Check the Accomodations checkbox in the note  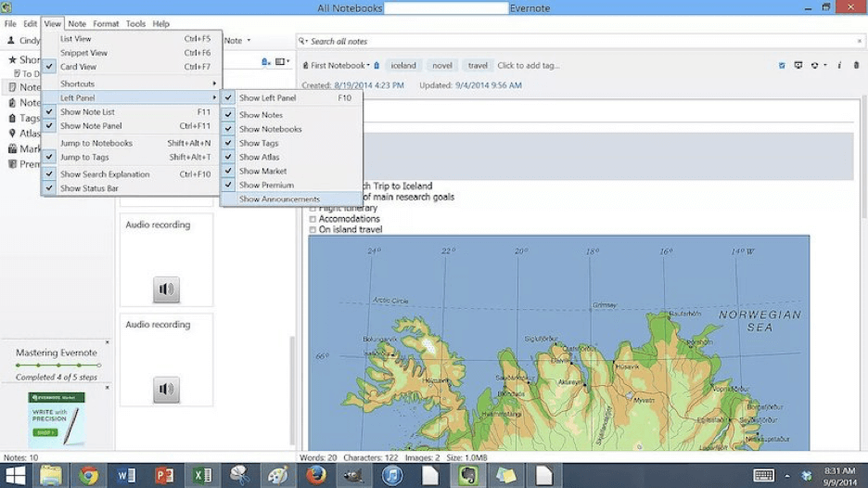(313, 219)
